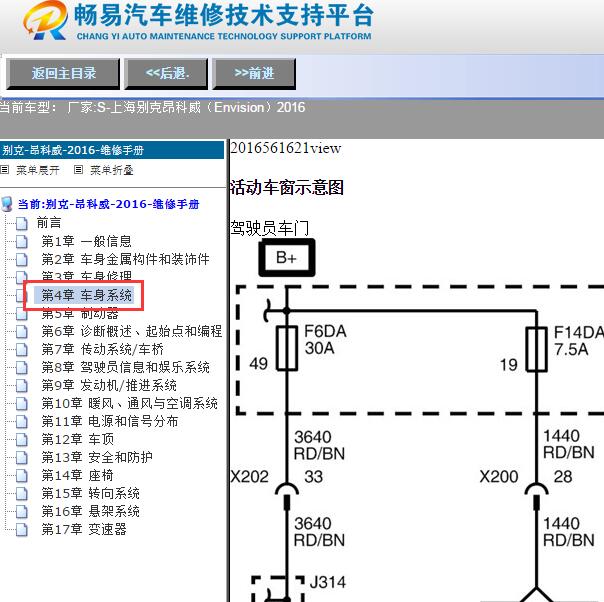Viewport: 604px width, 602px height.
Task: Click the page icon beside 第14章 座椅
Action: point(22,475)
